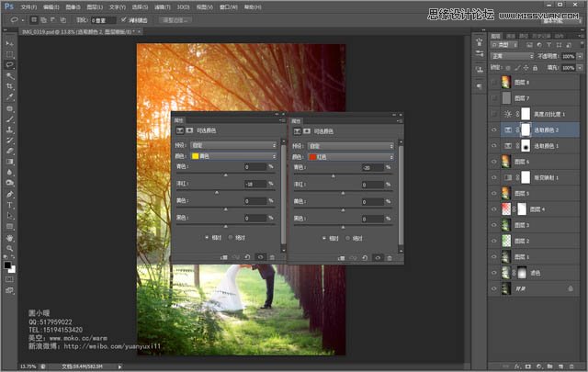588x372 pixels.
Task: Close the IMG_0319.psd document tab
Action: click(x=139, y=32)
